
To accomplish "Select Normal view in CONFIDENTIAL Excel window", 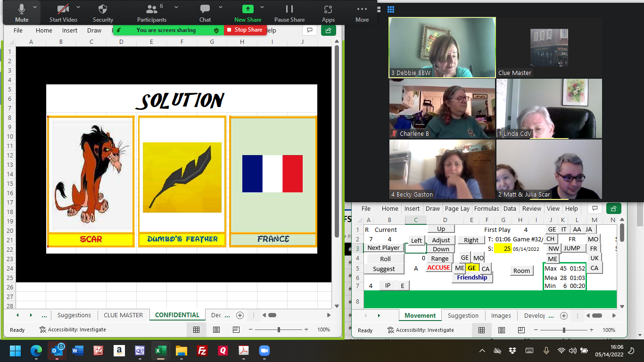I will point(197,329).
